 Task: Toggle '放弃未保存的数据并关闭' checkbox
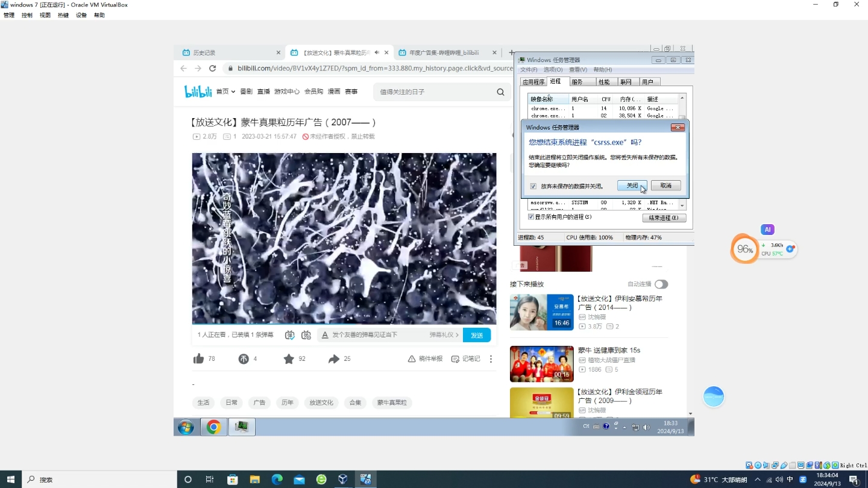533,186
